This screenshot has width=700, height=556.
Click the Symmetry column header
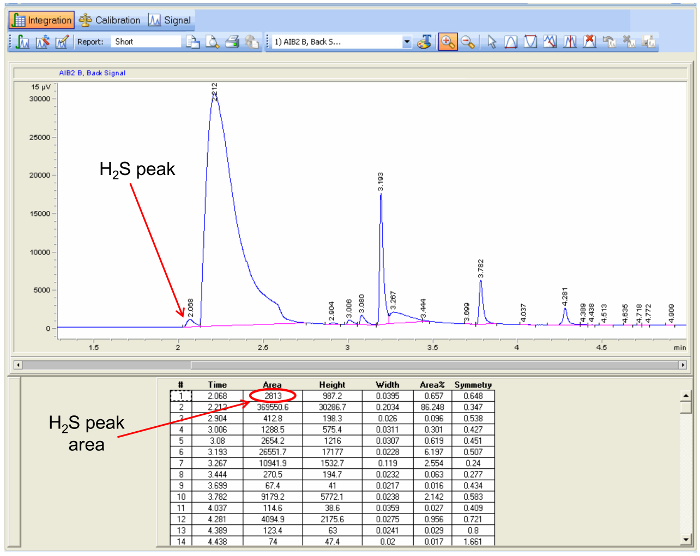[x=473, y=385]
